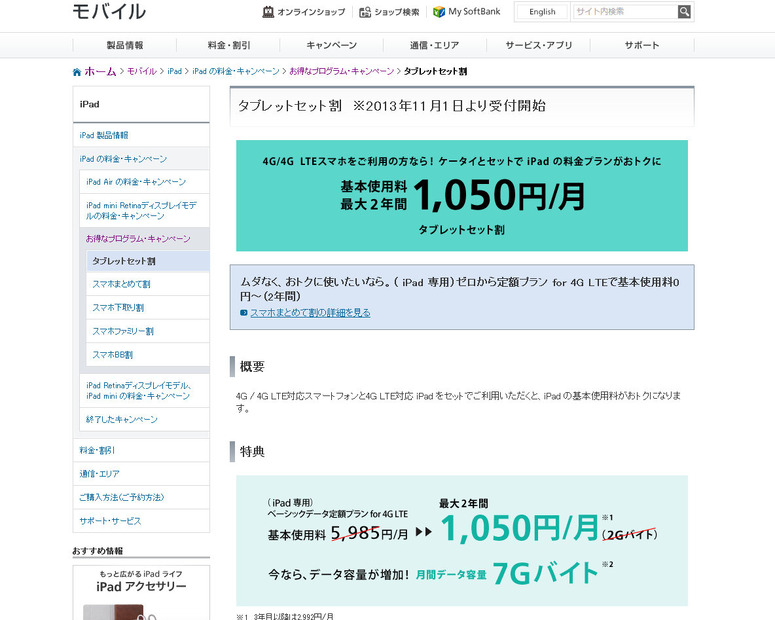Open the 料金・割引 navigation menu
Screen dimensions: 775x620
coord(228,45)
